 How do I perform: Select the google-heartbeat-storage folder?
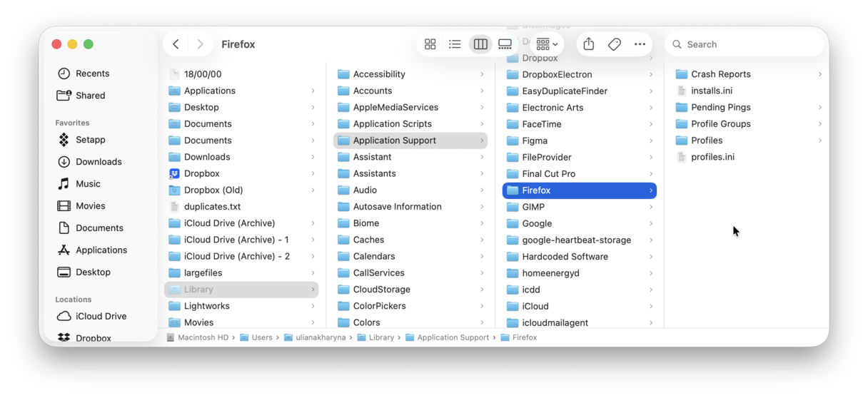(x=580, y=240)
